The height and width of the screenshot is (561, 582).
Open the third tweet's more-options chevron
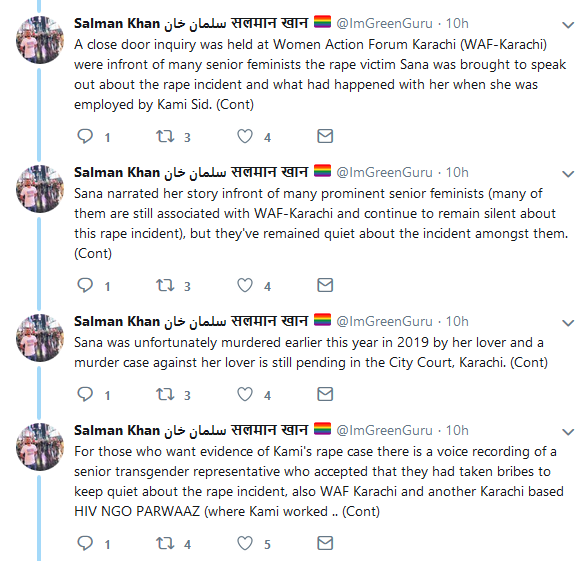[568, 323]
